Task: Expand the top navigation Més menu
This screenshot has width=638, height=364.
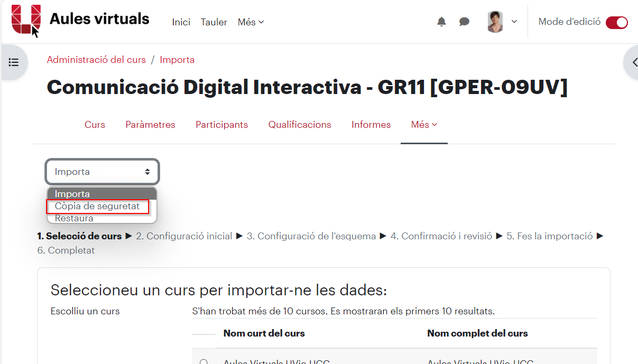Action: [x=251, y=22]
